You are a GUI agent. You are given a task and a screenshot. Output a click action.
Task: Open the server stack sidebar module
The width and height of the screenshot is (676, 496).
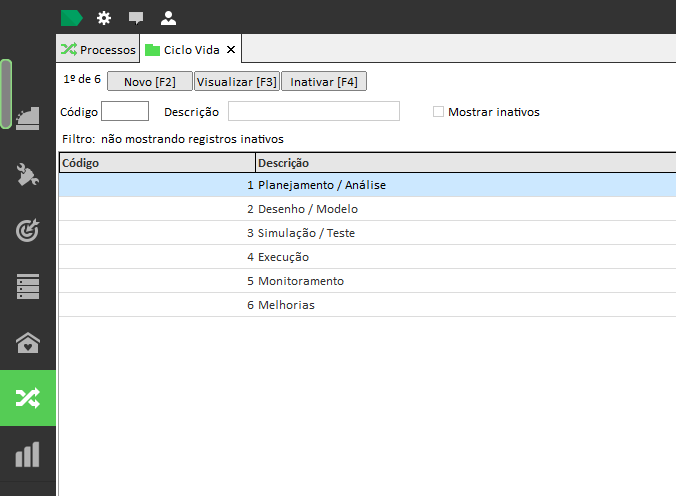point(28,286)
